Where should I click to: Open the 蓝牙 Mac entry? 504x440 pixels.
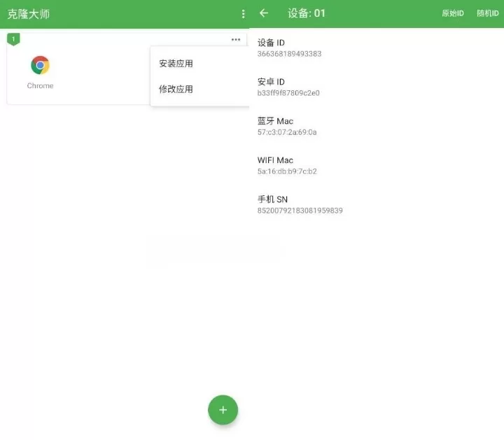[x=377, y=126]
